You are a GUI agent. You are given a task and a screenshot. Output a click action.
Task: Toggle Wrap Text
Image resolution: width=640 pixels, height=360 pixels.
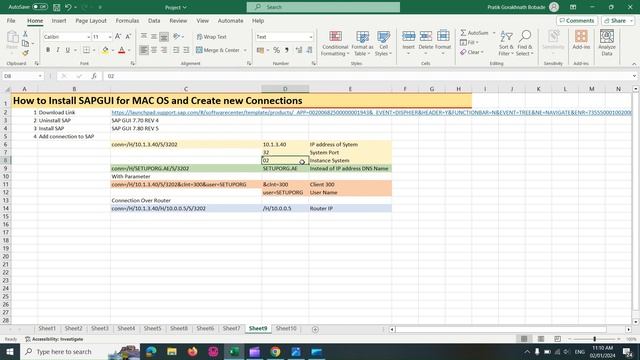coord(211,37)
